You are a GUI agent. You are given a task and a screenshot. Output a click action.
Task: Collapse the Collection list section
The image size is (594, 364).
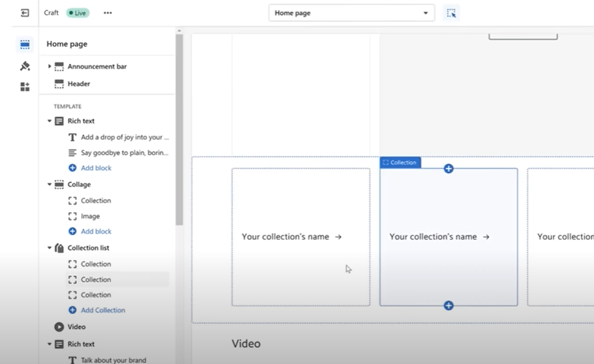49,248
